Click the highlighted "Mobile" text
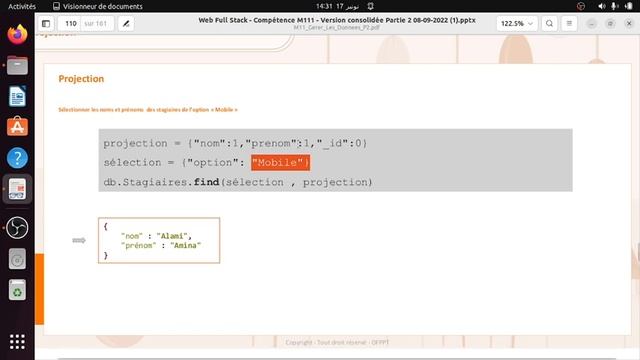 tap(280, 162)
